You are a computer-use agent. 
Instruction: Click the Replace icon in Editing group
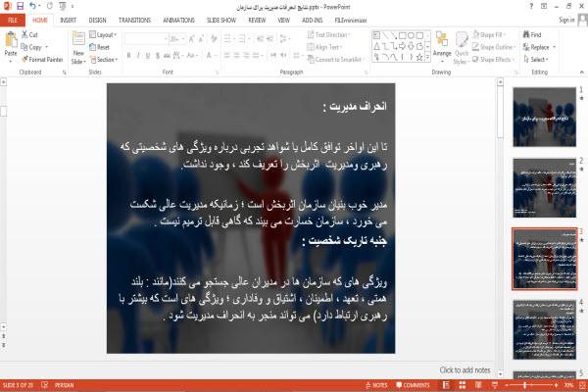pyautogui.click(x=526, y=47)
